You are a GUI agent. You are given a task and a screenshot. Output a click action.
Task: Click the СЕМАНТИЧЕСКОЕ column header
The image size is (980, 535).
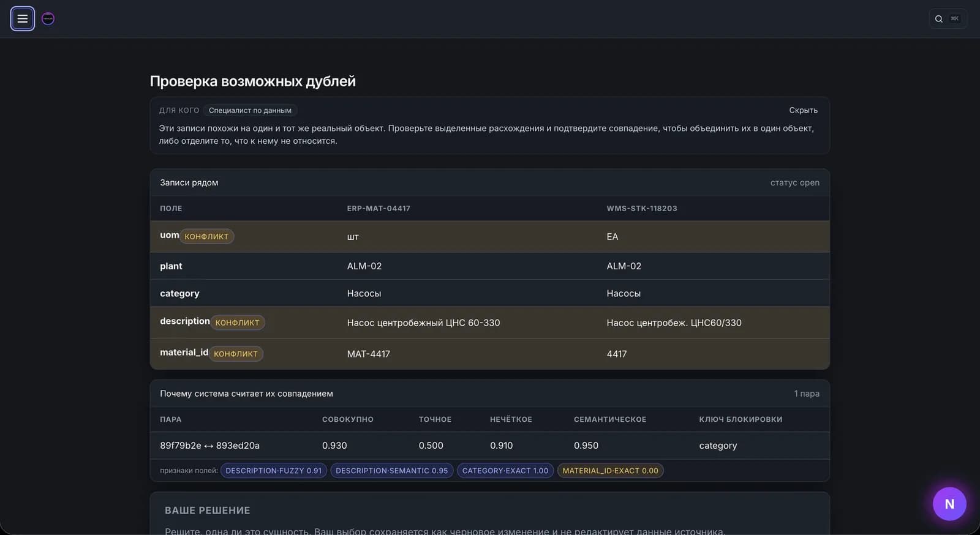(610, 419)
